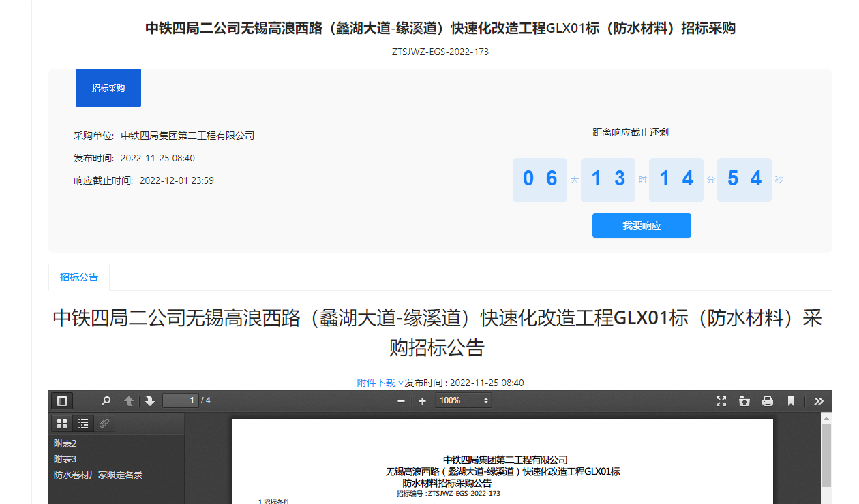The height and width of the screenshot is (504, 859).
Task: Switch to the 招标公告 tab
Action: point(79,277)
